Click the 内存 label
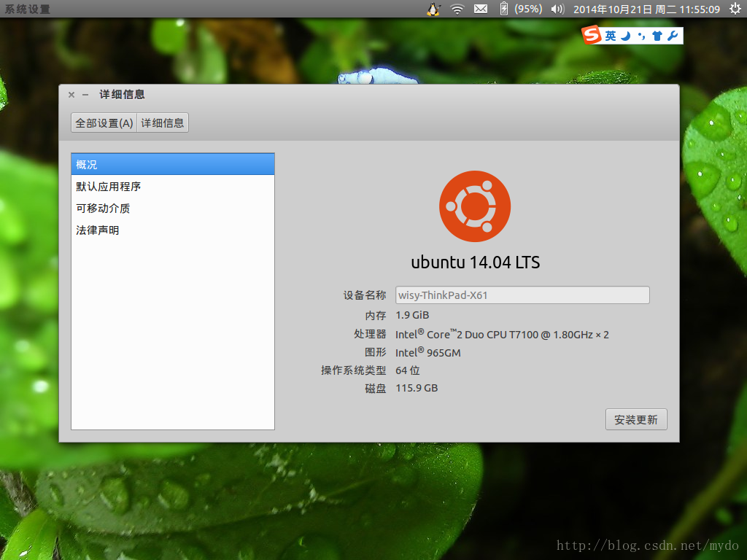Viewport: 747px width, 560px height. click(x=376, y=315)
